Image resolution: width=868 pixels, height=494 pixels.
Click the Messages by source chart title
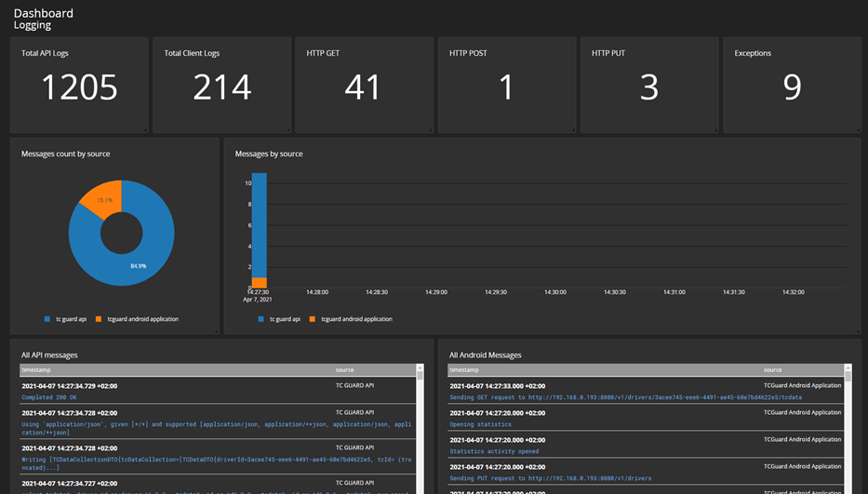pos(269,154)
